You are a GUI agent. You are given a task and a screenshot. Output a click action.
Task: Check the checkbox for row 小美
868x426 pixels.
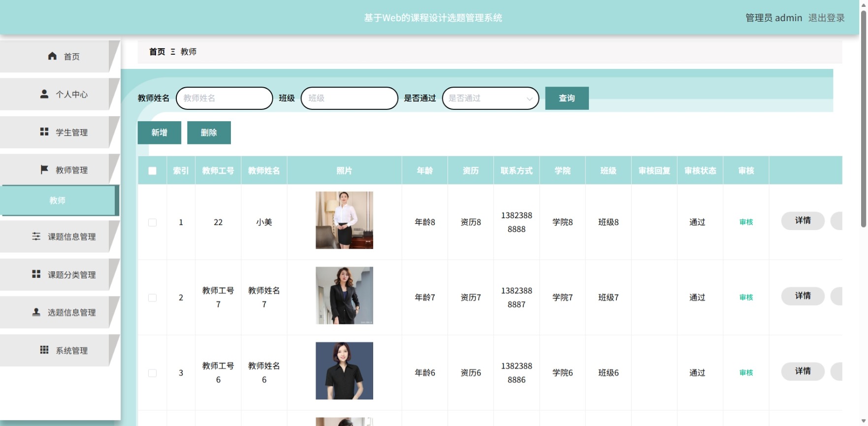(x=153, y=223)
